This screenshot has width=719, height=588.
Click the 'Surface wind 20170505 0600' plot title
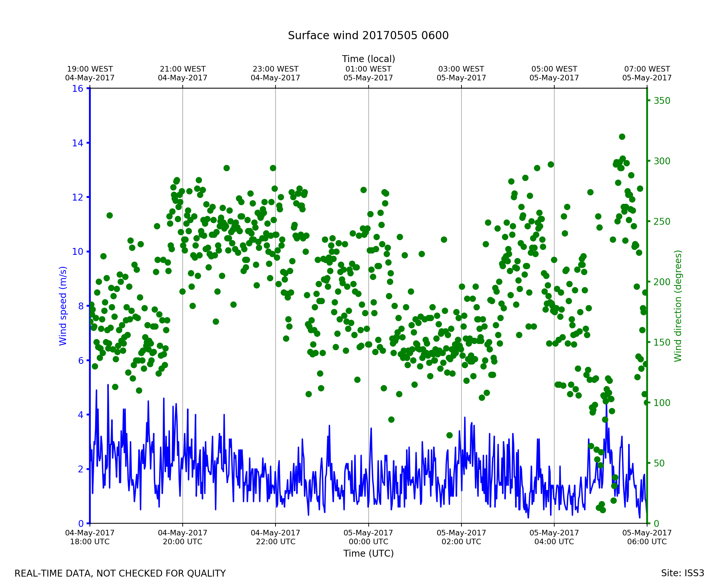click(x=368, y=36)
